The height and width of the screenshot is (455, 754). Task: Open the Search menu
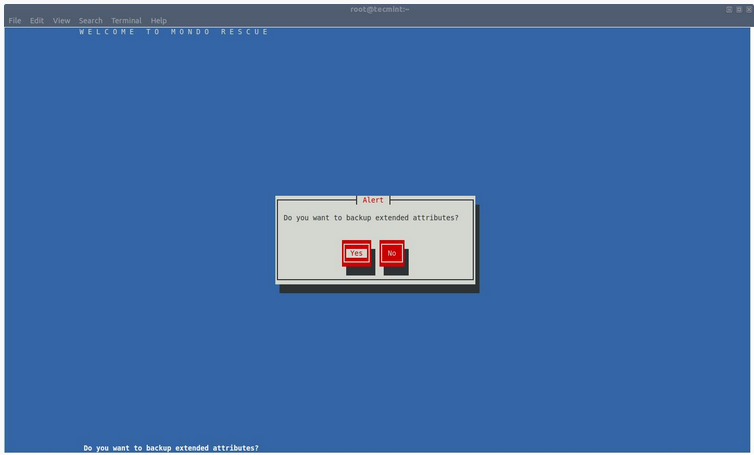(x=90, y=20)
